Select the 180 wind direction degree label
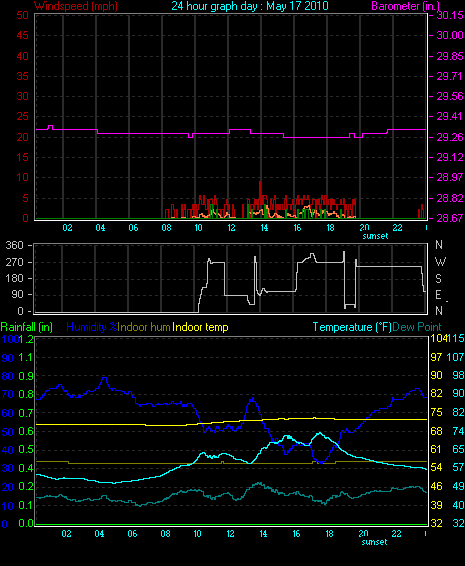Screen dimensions: 465x566 (14, 278)
